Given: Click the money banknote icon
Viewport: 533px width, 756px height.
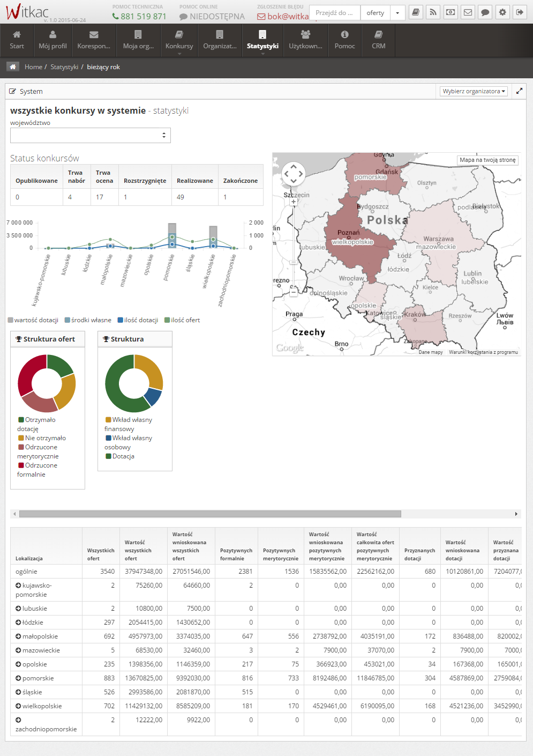Looking at the screenshot, I should [x=451, y=12].
